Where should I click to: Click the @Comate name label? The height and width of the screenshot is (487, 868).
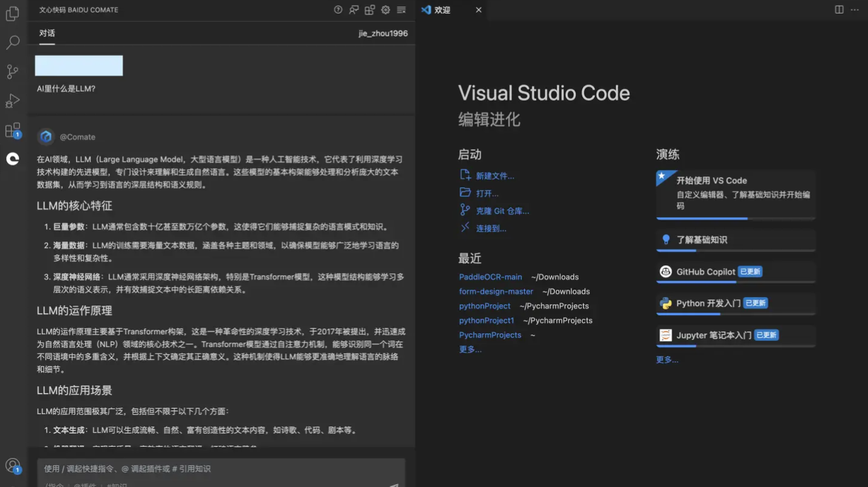[x=77, y=137]
